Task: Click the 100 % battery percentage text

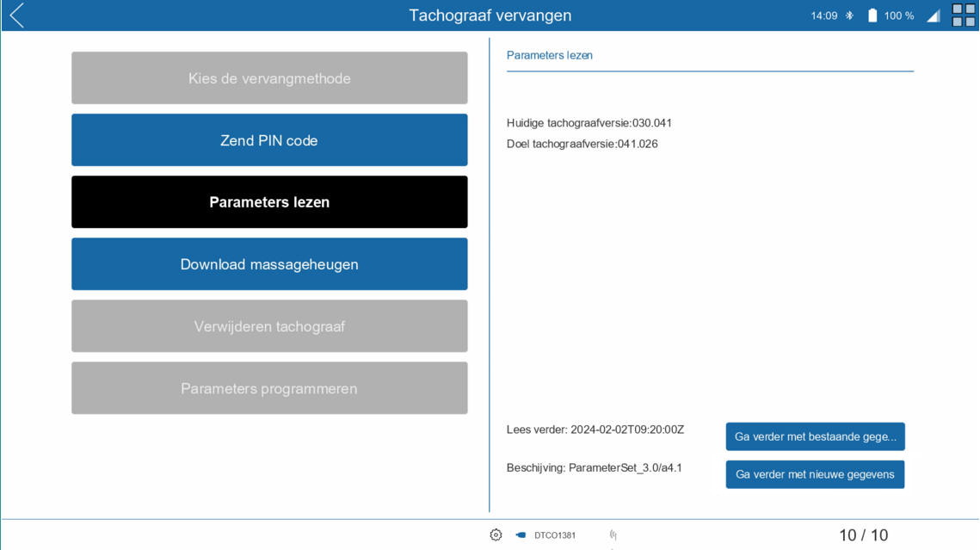Action: (899, 15)
